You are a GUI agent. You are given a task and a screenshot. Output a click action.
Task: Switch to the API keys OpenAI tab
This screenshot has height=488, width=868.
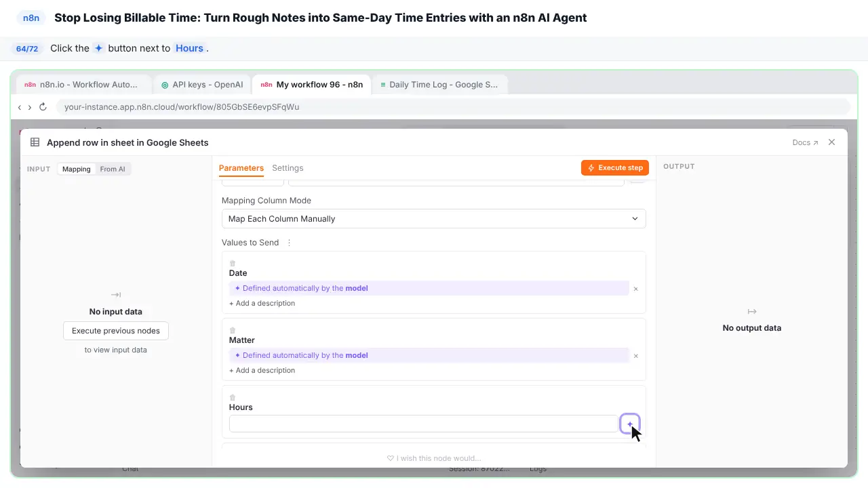[x=201, y=85]
